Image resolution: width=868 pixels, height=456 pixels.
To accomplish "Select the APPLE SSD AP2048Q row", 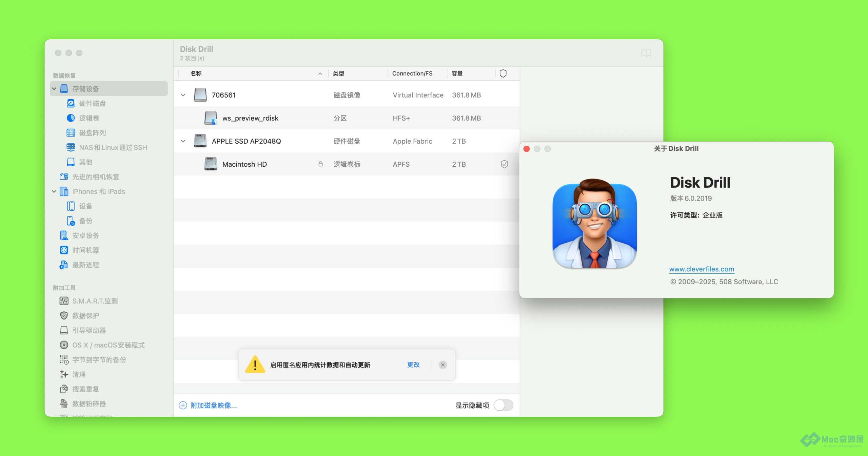I will point(347,141).
